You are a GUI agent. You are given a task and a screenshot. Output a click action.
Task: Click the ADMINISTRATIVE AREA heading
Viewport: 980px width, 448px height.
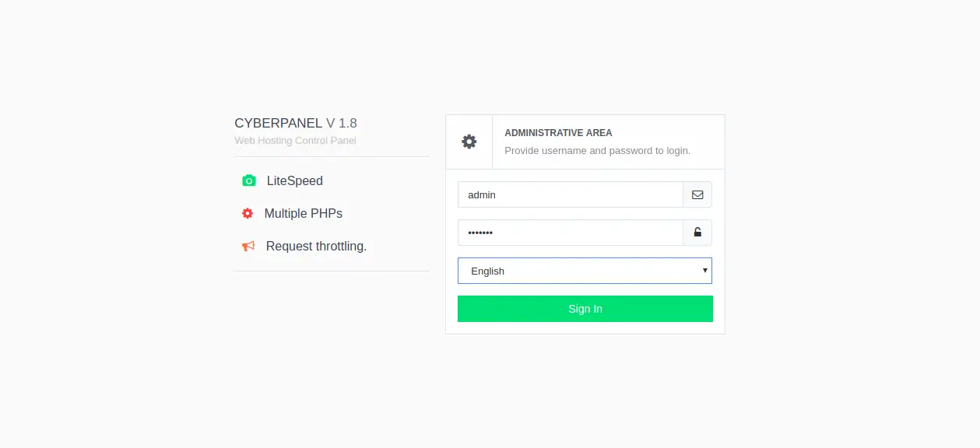click(558, 133)
